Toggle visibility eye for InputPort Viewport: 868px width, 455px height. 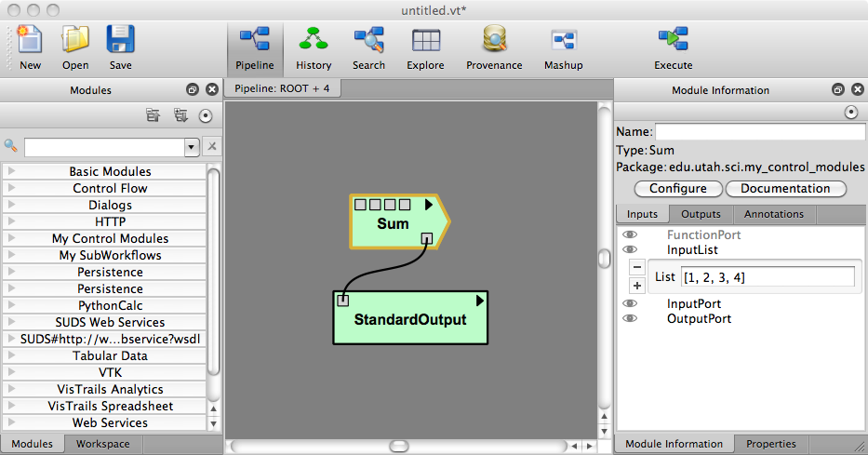click(630, 304)
